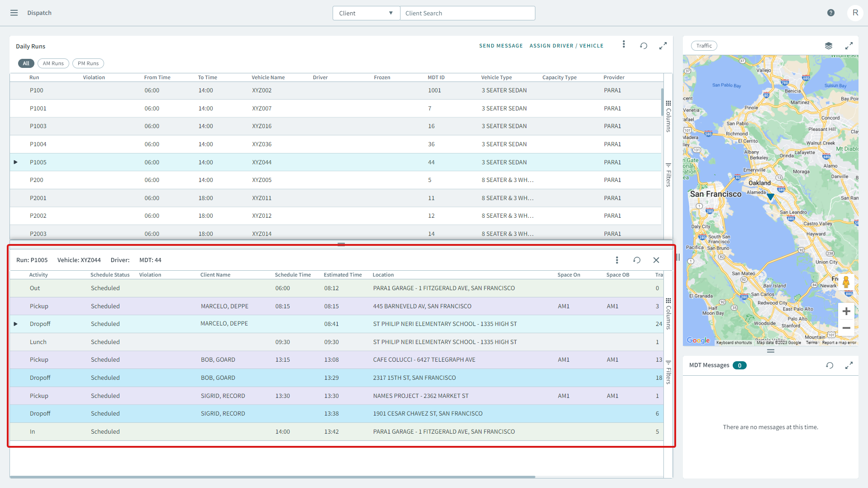Expand run P1005 row details

click(x=15, y=162)
